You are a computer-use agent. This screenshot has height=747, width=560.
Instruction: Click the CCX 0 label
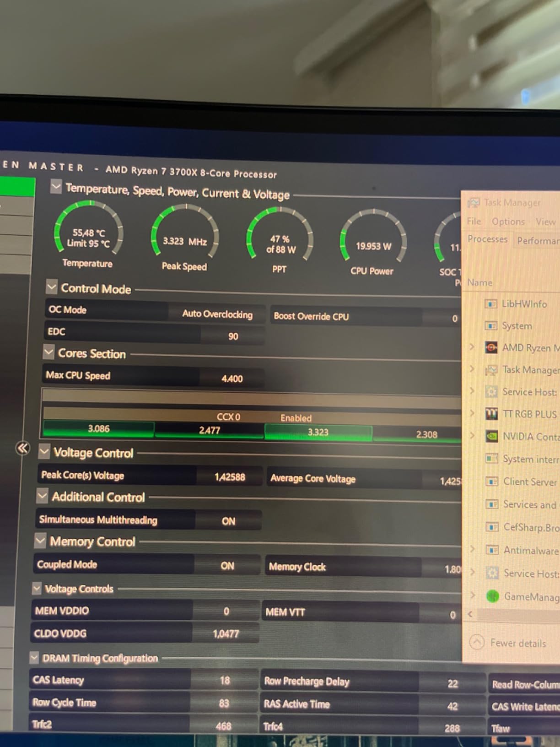228,417
